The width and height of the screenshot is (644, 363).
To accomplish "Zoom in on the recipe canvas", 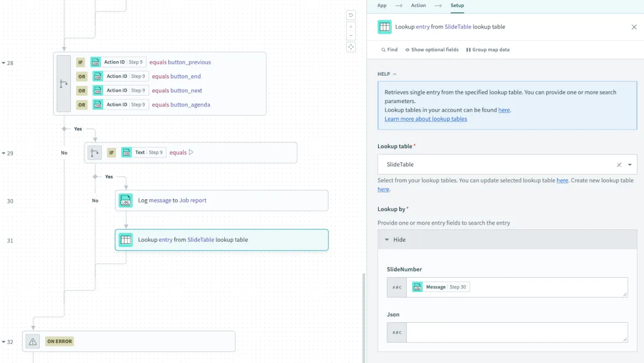I will pos(351,26).
